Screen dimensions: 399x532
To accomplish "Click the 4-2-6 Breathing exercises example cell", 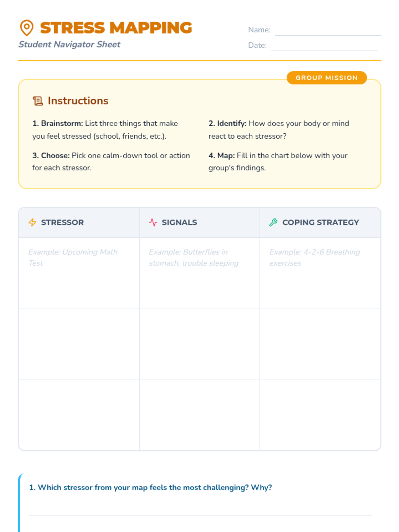I will tap(320, 273).
